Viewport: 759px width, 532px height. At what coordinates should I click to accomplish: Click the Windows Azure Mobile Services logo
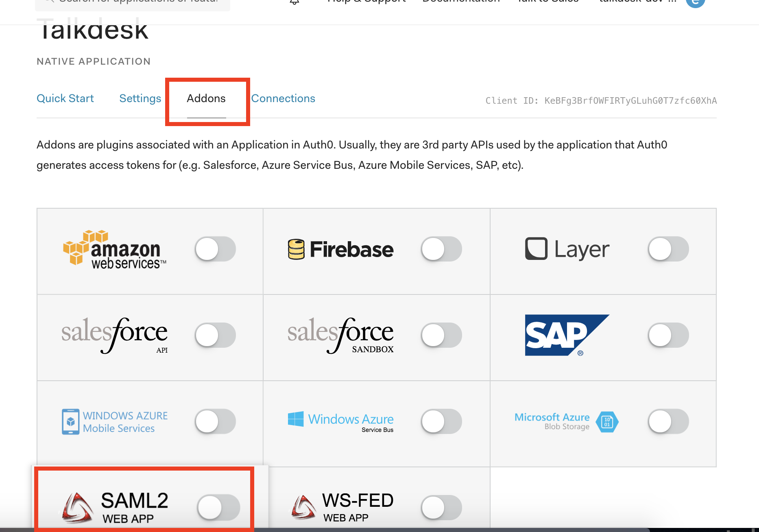click(115, 422)
